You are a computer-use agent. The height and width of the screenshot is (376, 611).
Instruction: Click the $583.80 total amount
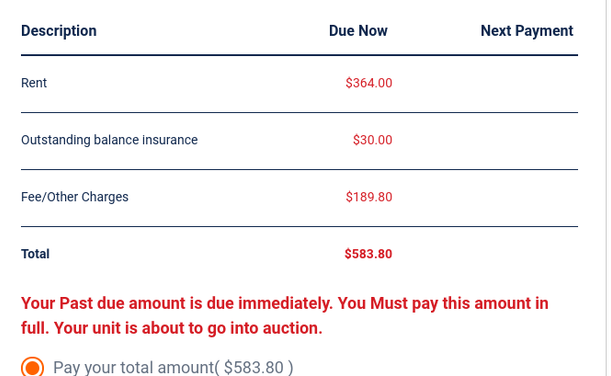tap(368, 254)
